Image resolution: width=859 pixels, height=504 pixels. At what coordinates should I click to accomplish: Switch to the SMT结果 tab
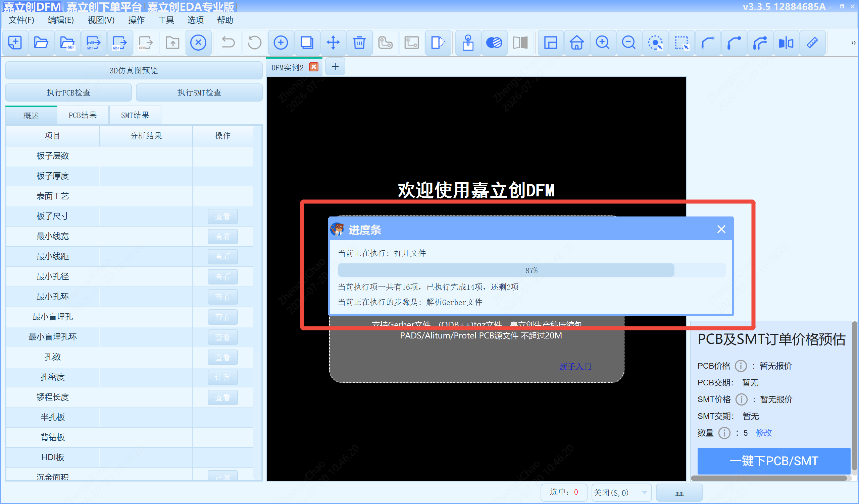(x=135, y=115)
